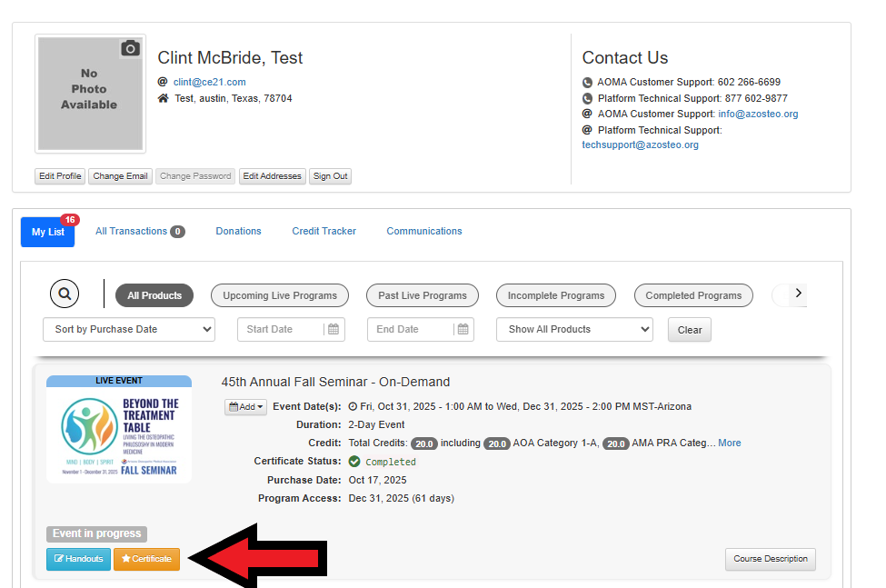This screenshot has height=588, width=886.
Task: Open calendar picker for End Date
Action: coord(463,329)
